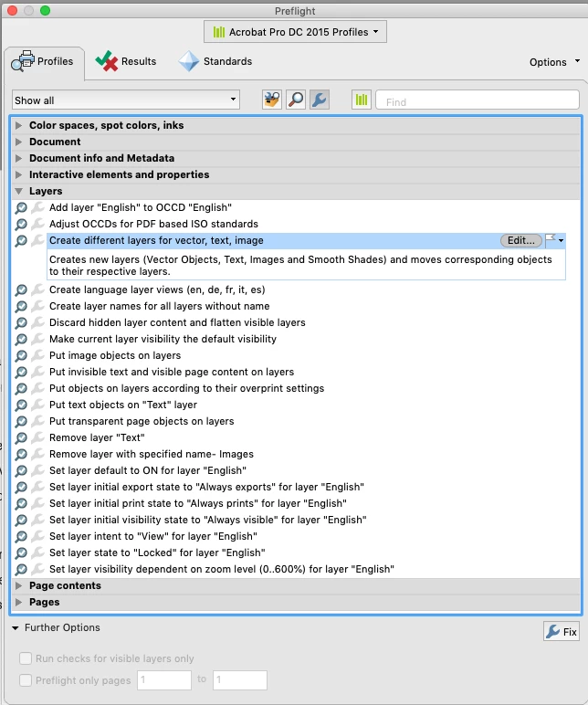Click magnifier icon beside Remove layer with specified name
The width and height of the screenshot is (588, 705).
pyautogui.click(x=21, y=454)
